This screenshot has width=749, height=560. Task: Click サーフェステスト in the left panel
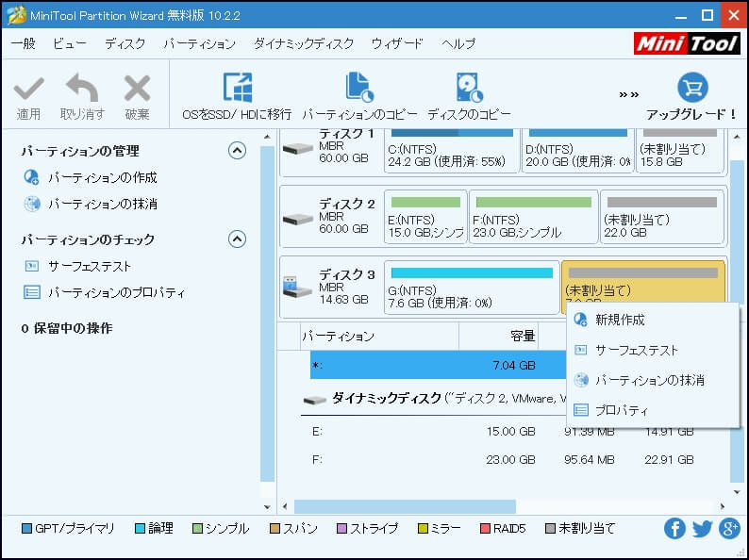pyautogui.click(x=90, y=266)
